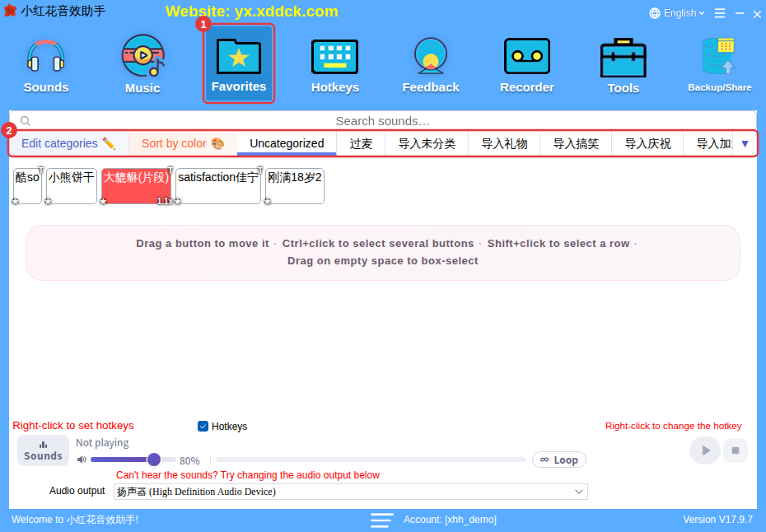This screenshot has height=532, width=766.
Task: Select the 导入搞笑 category tab
Action: 576,143
